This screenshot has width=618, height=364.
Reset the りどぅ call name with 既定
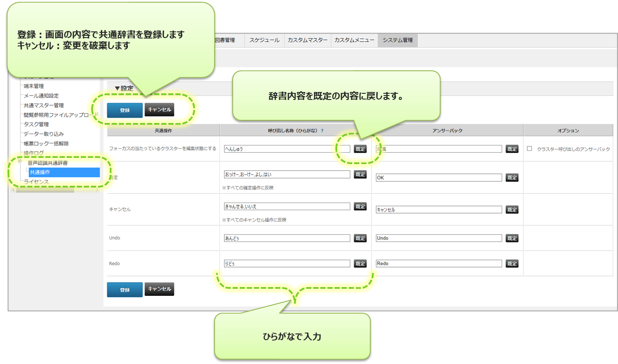point(360,264)
